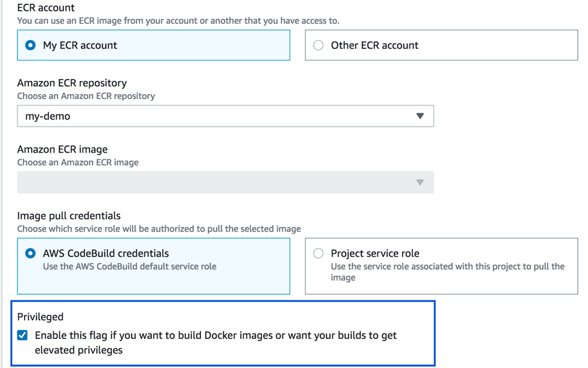Select the Other ECR account radio option
Screen dimensions: 588x368
(318, 45)
